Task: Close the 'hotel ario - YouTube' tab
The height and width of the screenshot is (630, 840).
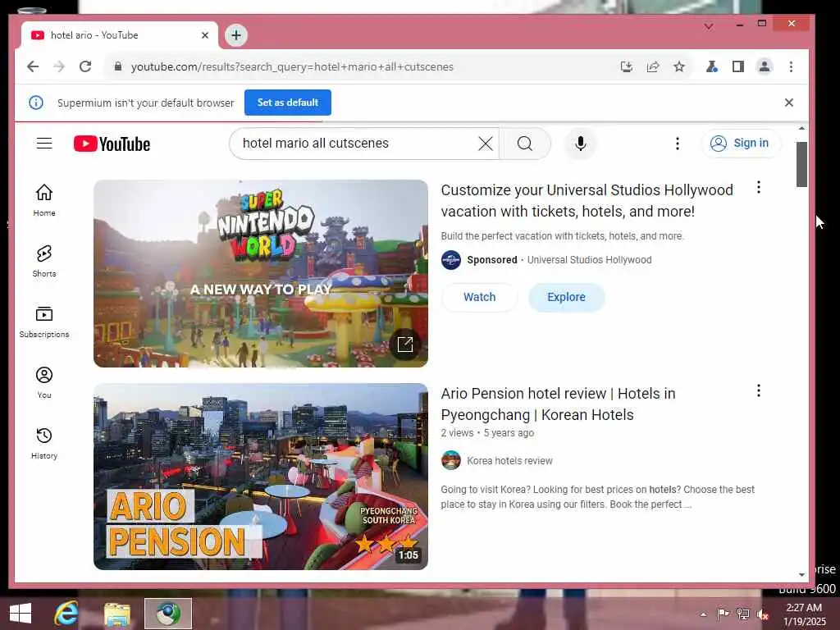Action: [204, 35]
